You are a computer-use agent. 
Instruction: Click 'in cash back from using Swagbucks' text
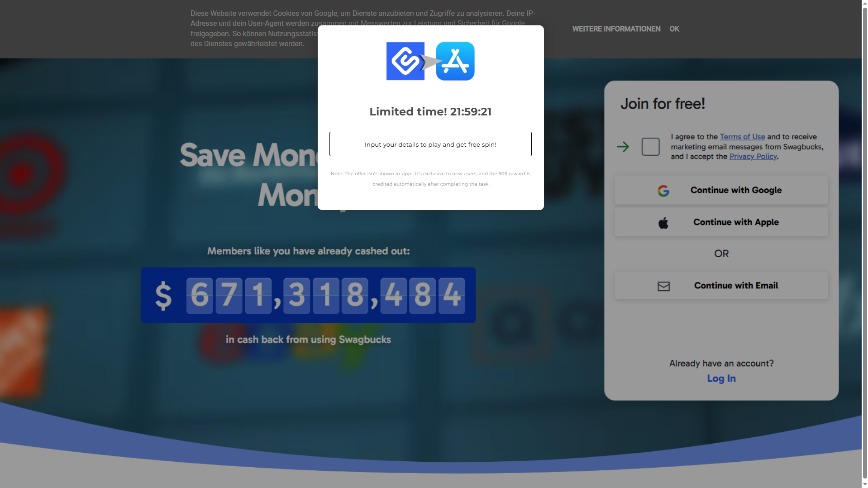click(x=308, y=340)
